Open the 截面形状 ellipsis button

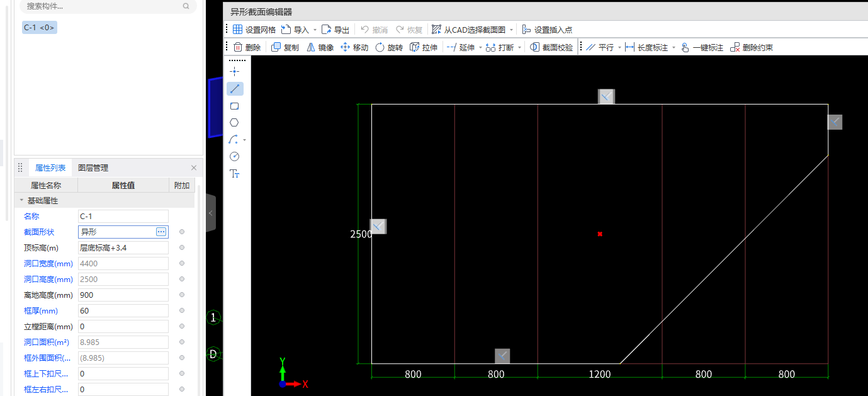[161, 232]
